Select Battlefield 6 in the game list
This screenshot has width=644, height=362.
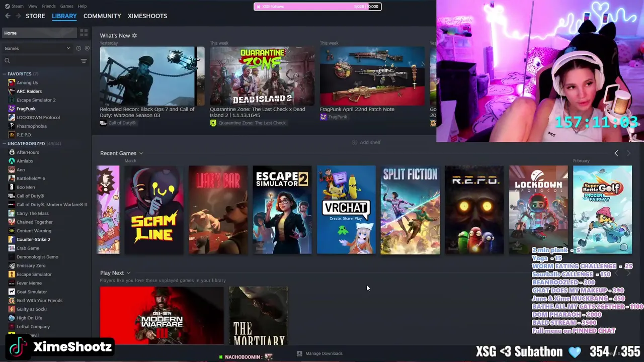31,178
